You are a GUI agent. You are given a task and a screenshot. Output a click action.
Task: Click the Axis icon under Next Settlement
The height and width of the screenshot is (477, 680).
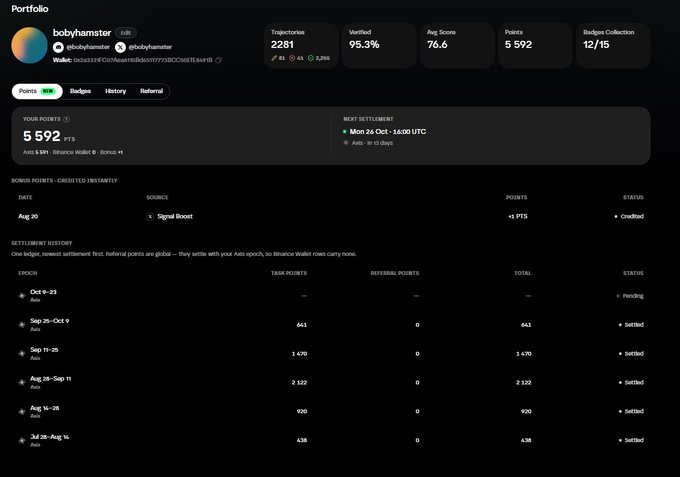tap(346, 143)
